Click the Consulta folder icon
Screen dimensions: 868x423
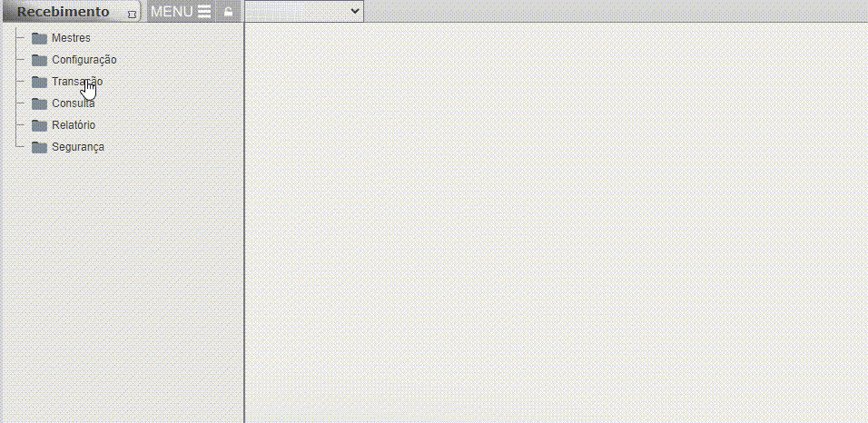39,103
